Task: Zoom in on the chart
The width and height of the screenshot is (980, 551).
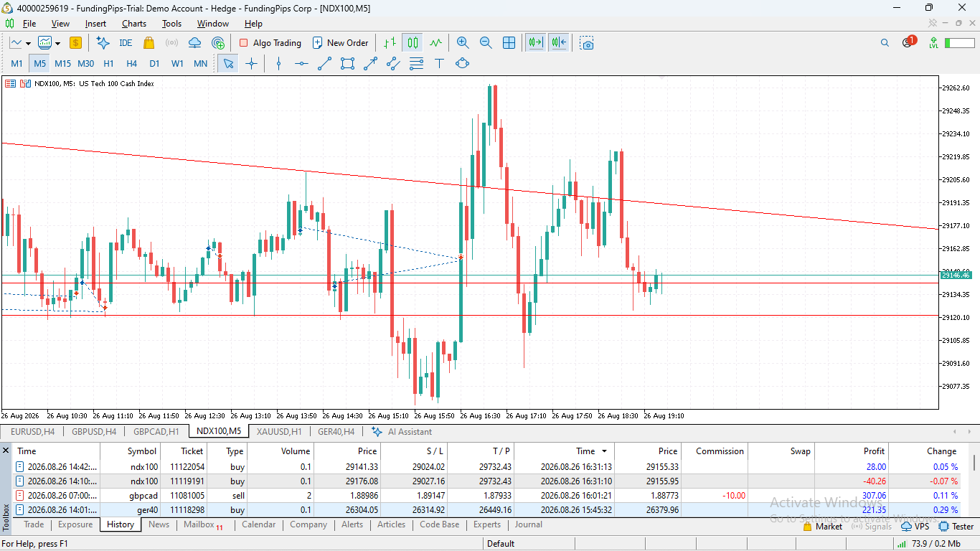Action: [x=463, y=43]
